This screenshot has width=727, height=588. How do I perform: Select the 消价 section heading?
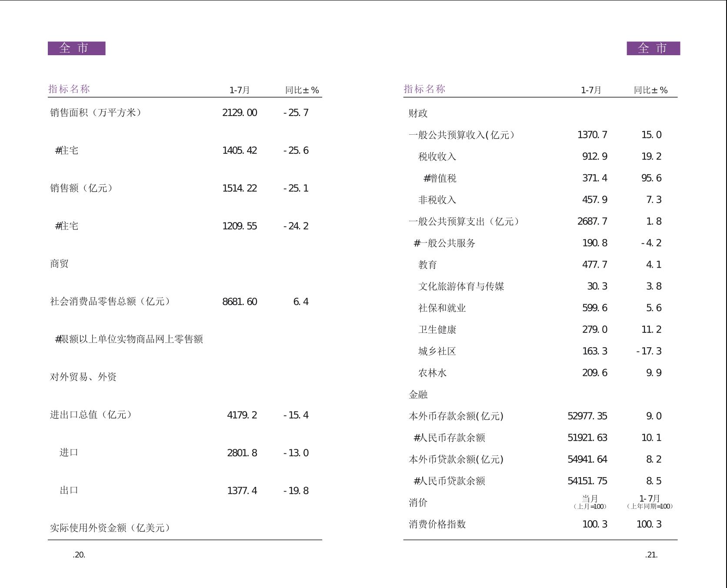click(x=418, y=503)
